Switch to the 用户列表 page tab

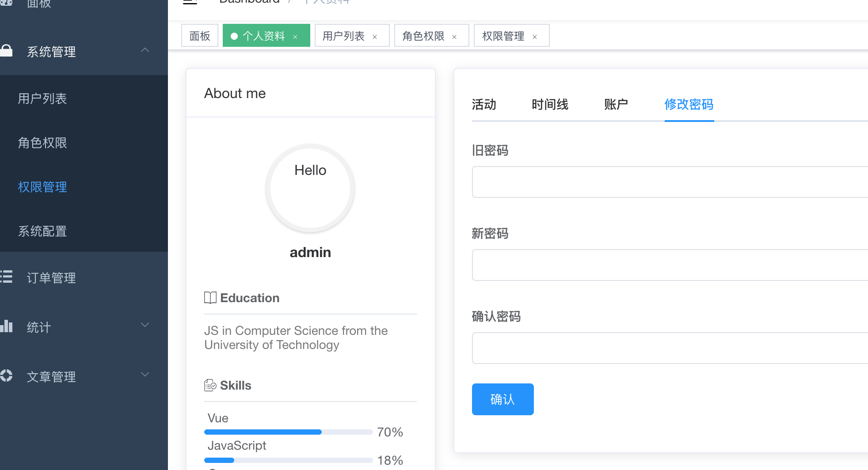(352, 36)
